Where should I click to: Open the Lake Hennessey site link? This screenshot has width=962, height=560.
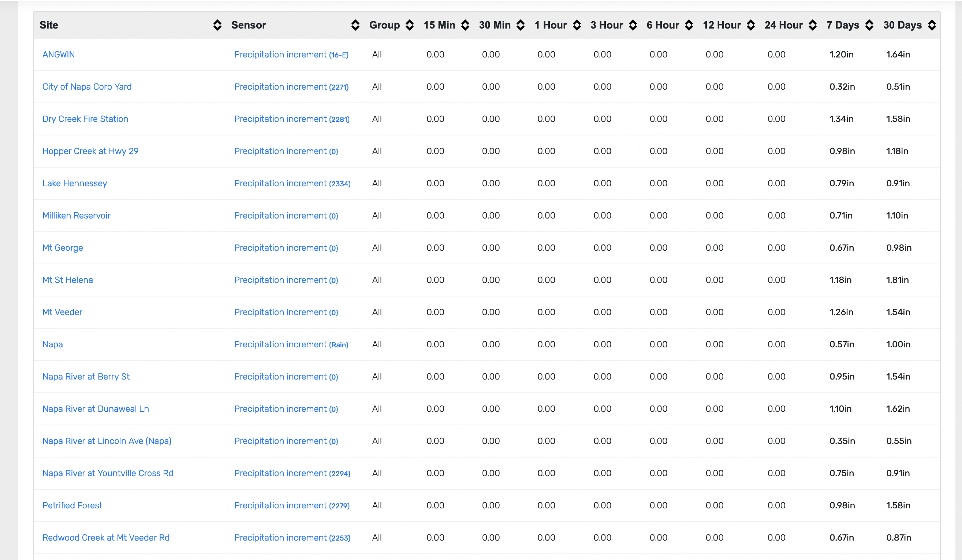pos(74,183)
